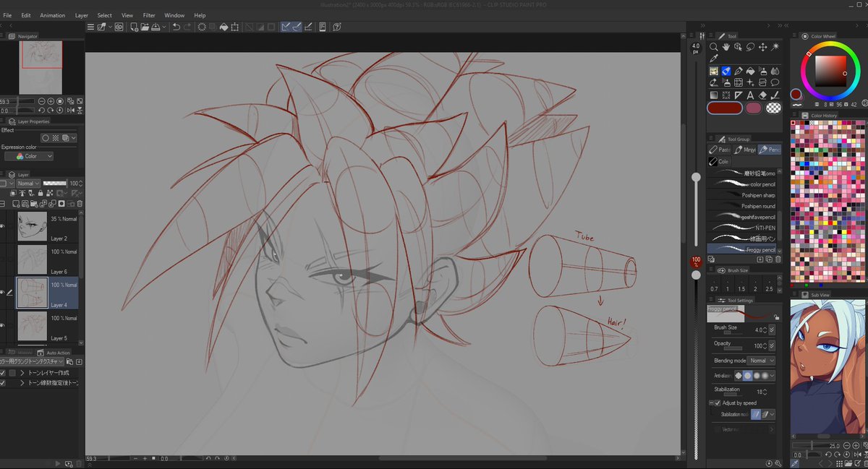Image resolution: width=868 pixels, height=469 pixels.
Task: Select the NTI-PEN brush
Action: (741, 228)
